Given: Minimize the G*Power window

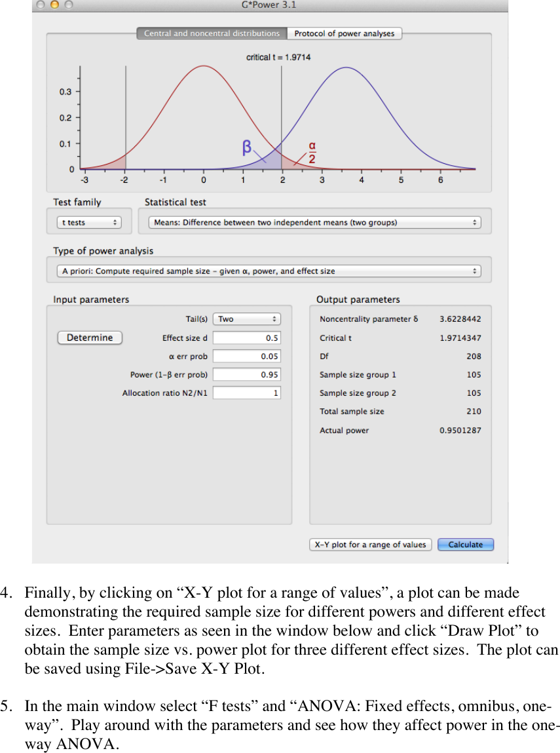Looking at the screenshot, I should pos(54,5).
